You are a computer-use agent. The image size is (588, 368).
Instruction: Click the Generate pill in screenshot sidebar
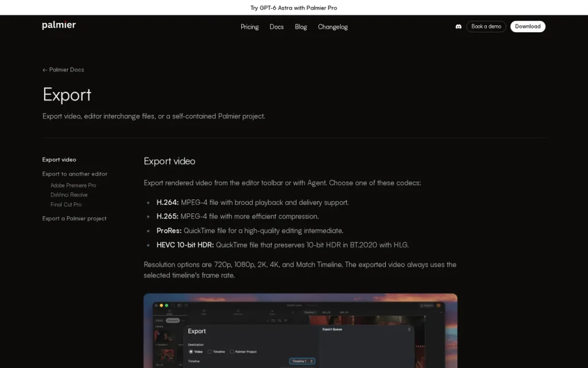[x=172, y=321]
